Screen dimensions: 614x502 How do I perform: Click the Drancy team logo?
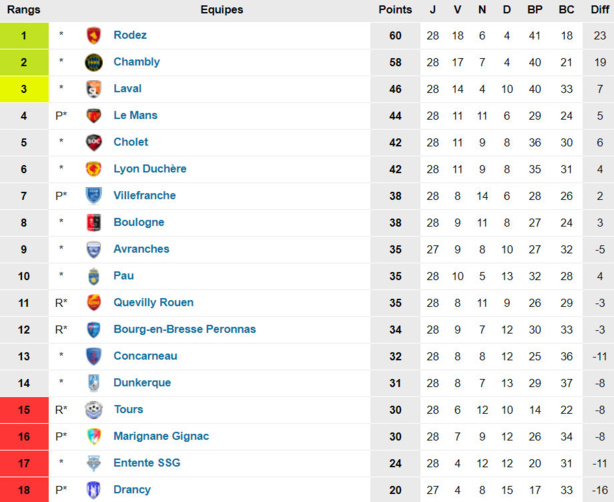pyautogui.click(x=93, y=490)
